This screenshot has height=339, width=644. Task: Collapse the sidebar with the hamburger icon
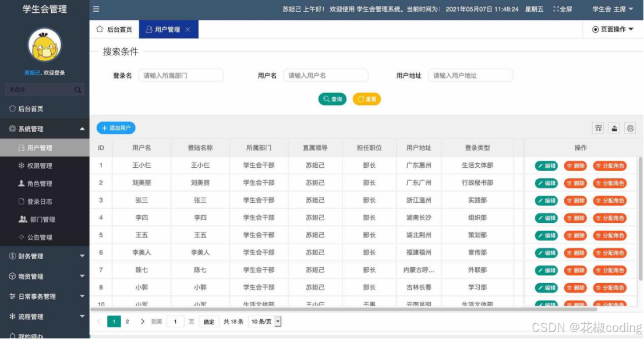(x=95, y=9)
